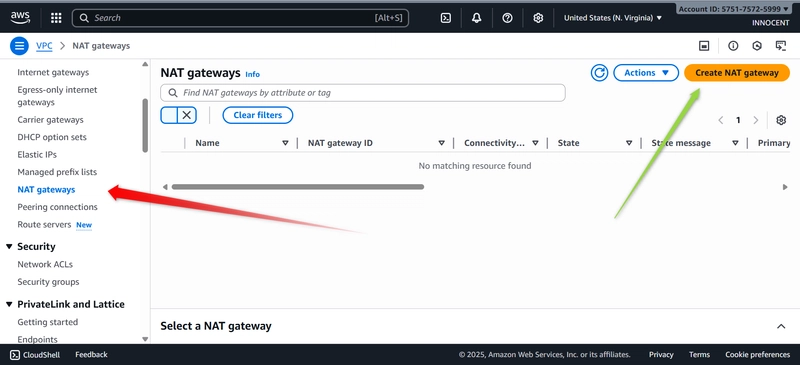Image resolution: width=800 pixels, height=365 pixels.
Task: Open Network ACLs
Action: click(x=45, y=264)
